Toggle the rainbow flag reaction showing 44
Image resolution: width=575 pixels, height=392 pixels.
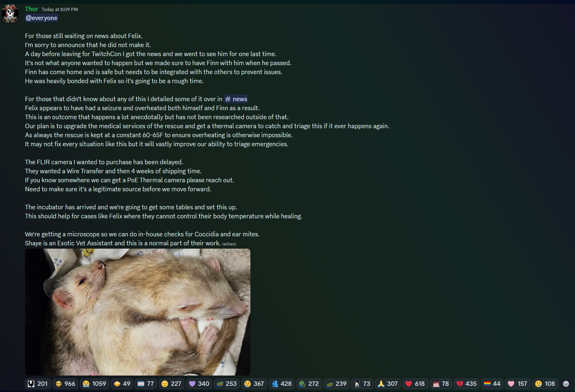tap(492, 384)
